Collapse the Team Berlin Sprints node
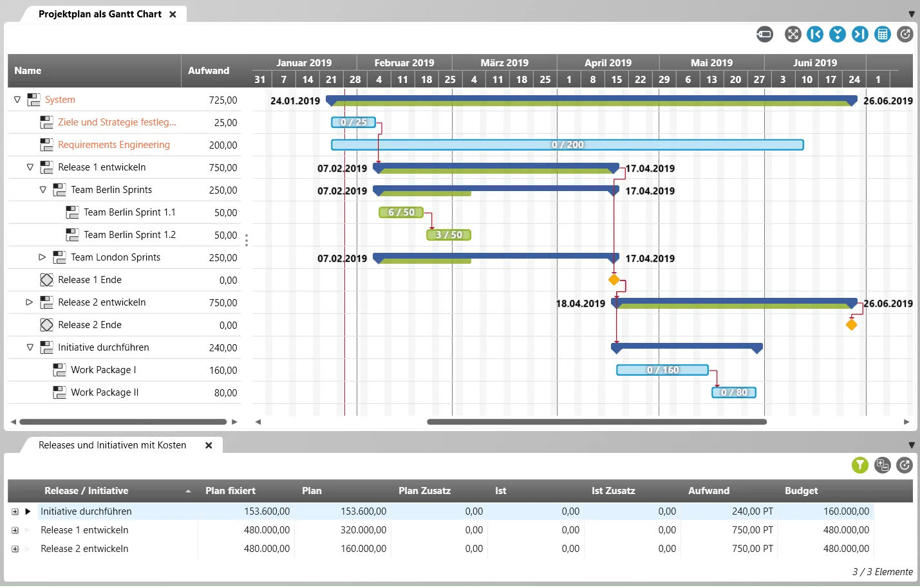This screenshot has height=588, width=920. [x=43, y=190]
